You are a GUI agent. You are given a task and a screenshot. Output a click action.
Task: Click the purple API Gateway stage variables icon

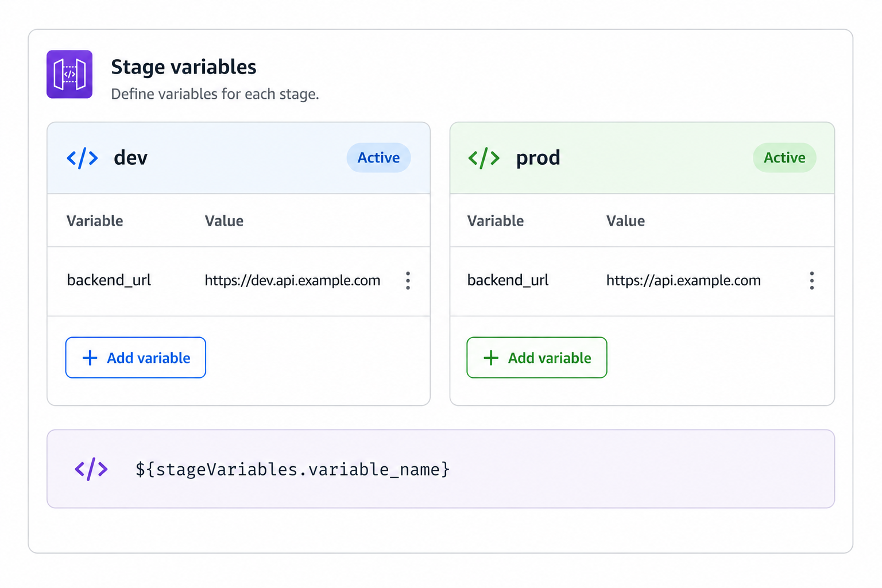tap(69, 74)
